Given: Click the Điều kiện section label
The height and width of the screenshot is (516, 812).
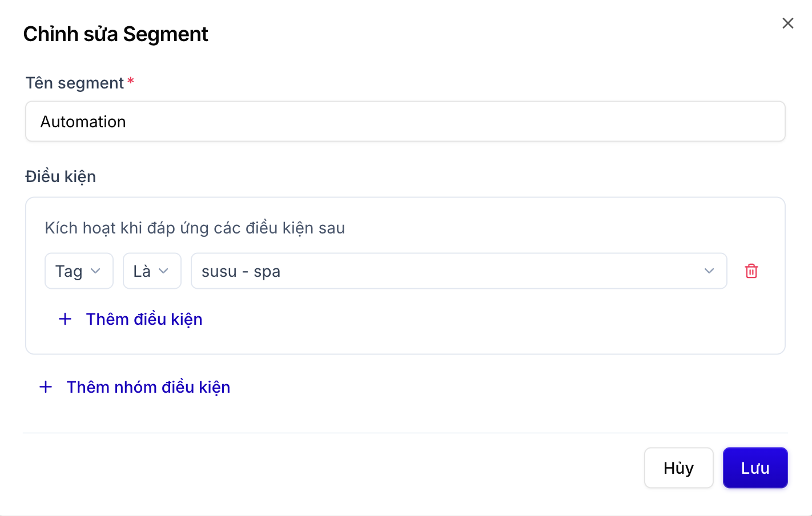Looking at the screenshot, I should tap(61, 176).
